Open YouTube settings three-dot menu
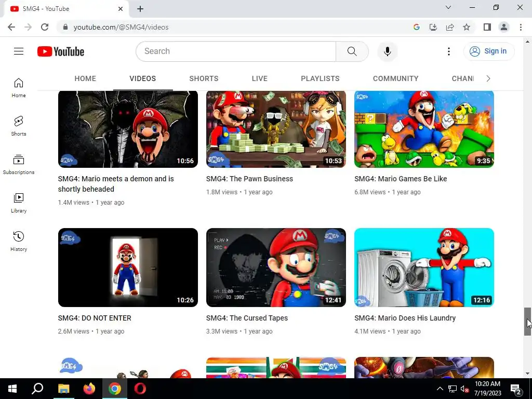 pos(448,51)
